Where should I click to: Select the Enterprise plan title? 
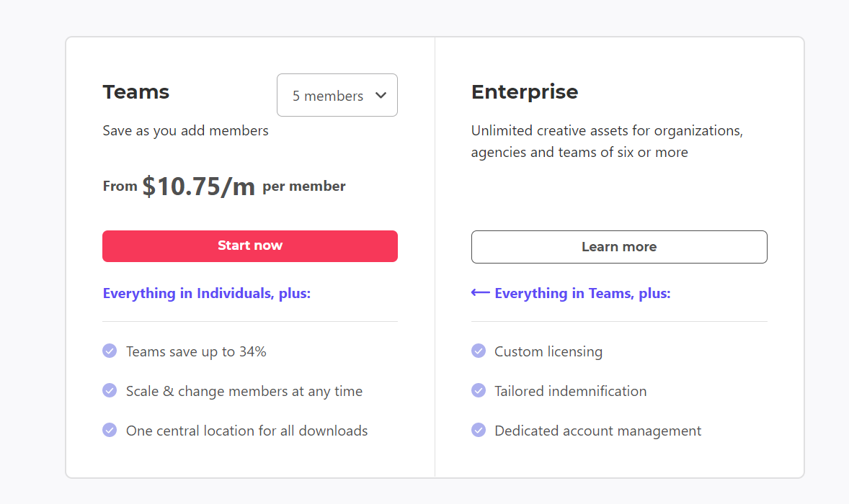click(525, 92)
